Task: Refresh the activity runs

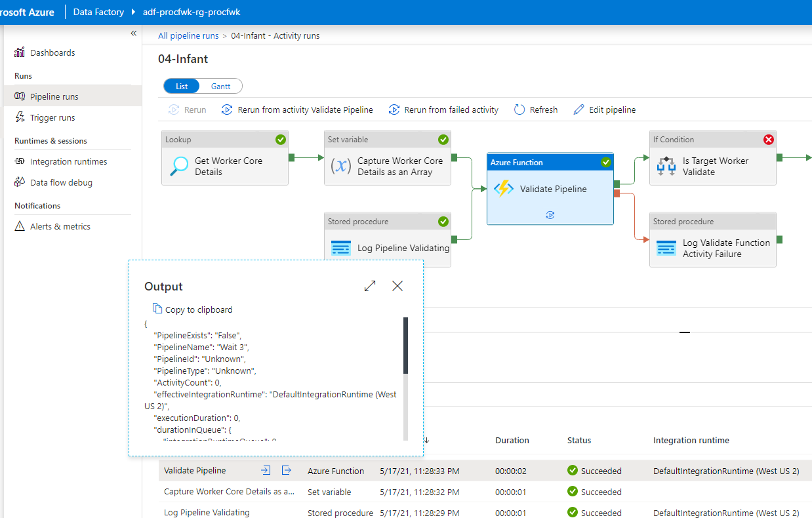Action: [536, 110]
